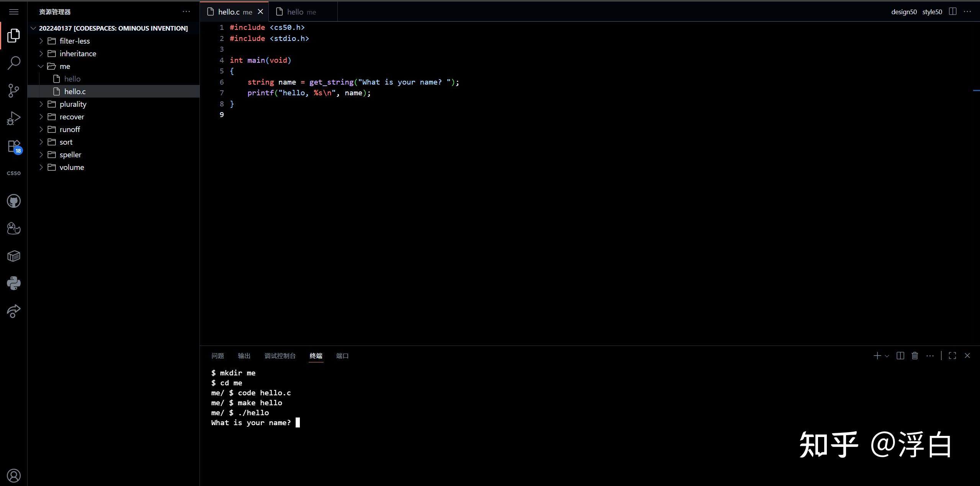Open Run and Debug view
This screenshot has width=980, height=486.
[14, 118]
